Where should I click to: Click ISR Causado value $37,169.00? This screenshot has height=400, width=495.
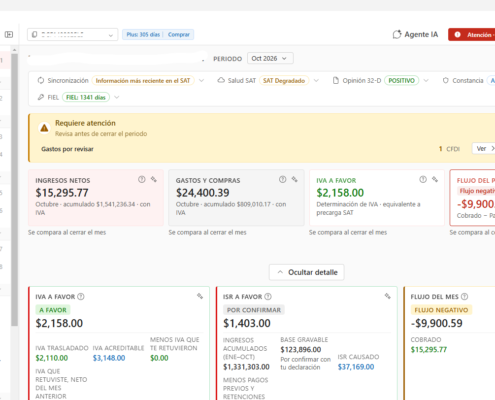tap(356, 367)
